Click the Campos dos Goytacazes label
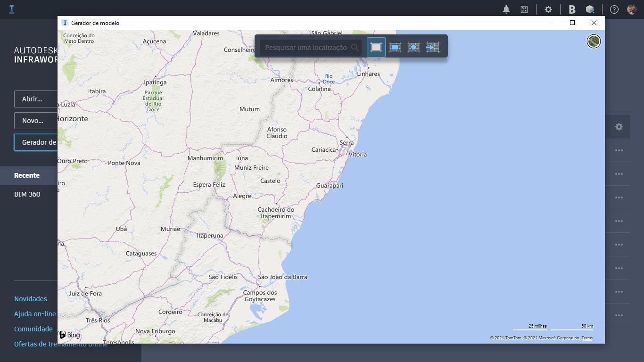The width and height of the screenshot is (644, 362). pyautogui.click(x=260, y=296)
